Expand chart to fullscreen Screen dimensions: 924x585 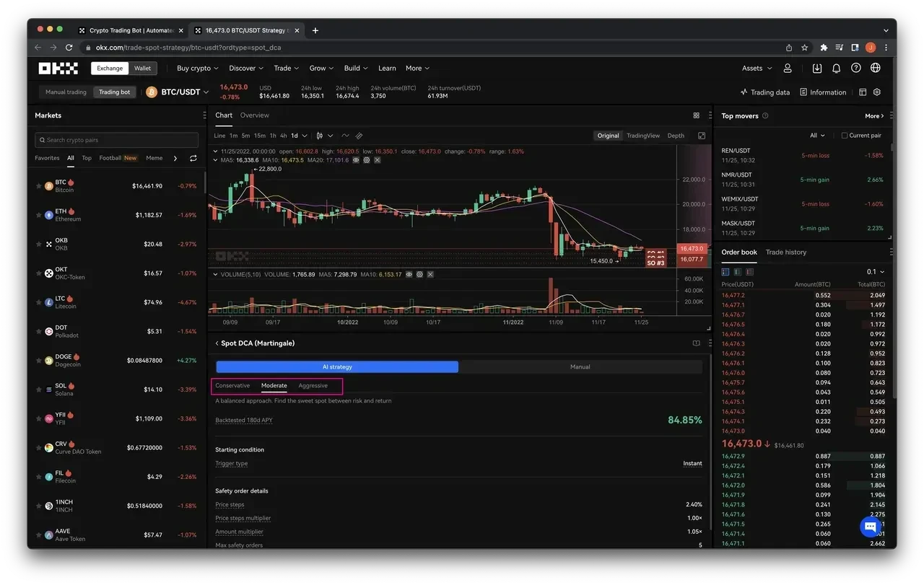pos(702,136)
